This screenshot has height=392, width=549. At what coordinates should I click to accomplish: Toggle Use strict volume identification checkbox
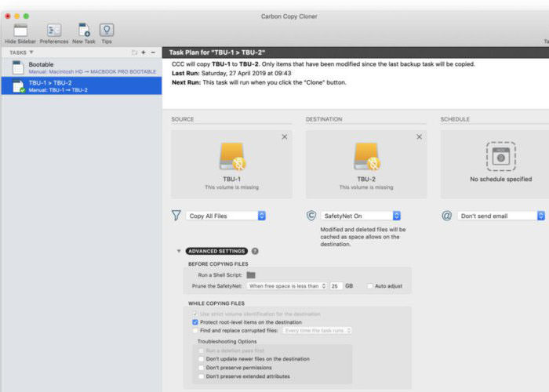(x=195, y=314)
